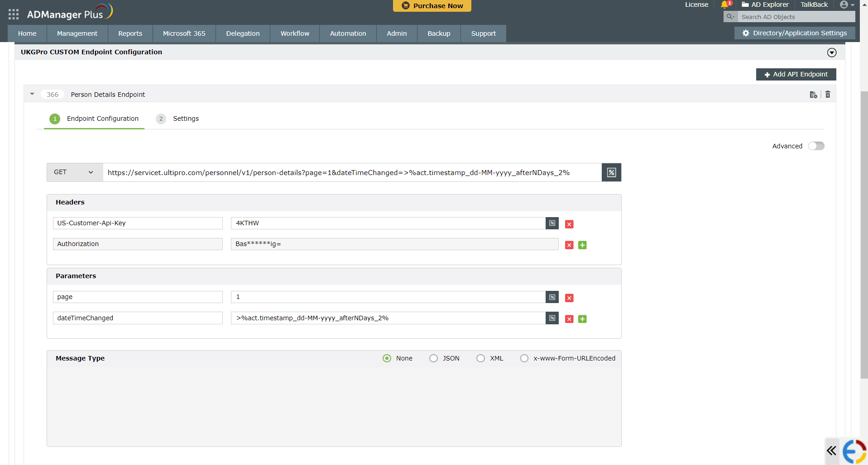868x465 pixels.
Task: Open macro picker for dateTimeChanged parameter value
Action: click(x=551, y=318)
